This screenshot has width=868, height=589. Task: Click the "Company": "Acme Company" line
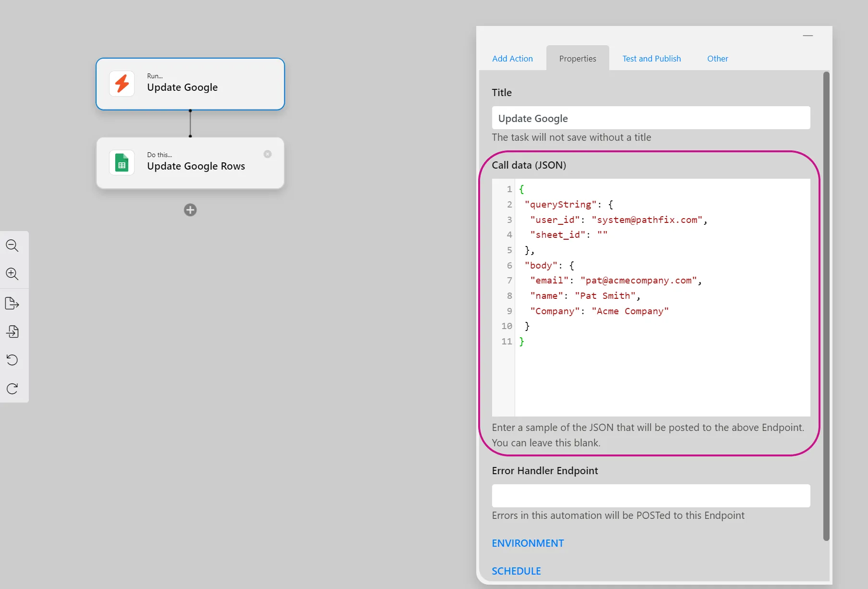(599, 311)
